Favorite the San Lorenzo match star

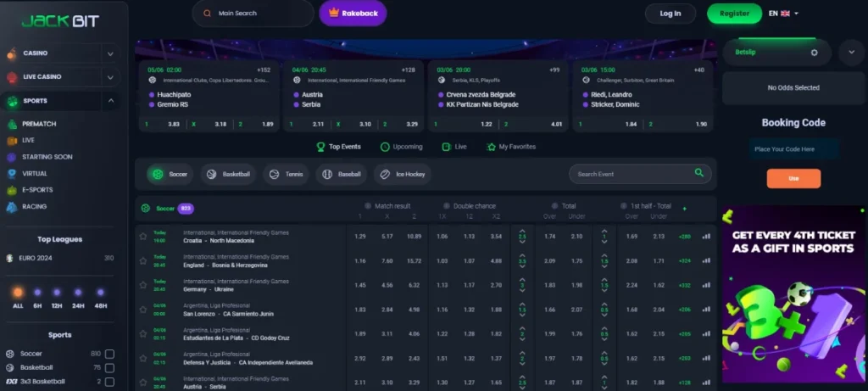[x=142, y=310]
